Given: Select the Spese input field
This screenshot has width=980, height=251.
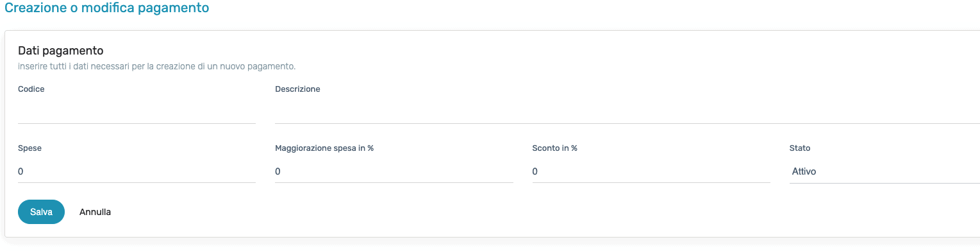Looking at the screenshot, I should coord(137,171).
